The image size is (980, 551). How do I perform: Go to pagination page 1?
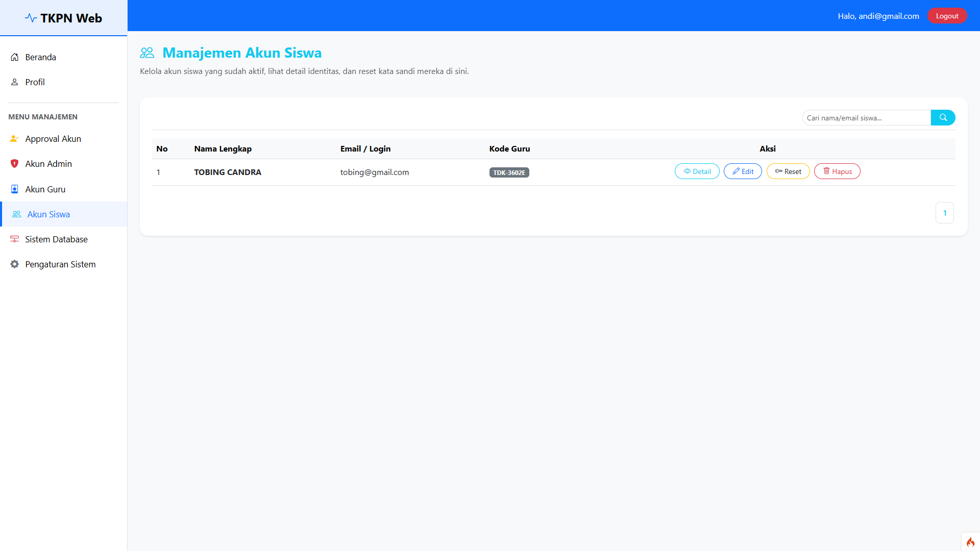[944, 213]
